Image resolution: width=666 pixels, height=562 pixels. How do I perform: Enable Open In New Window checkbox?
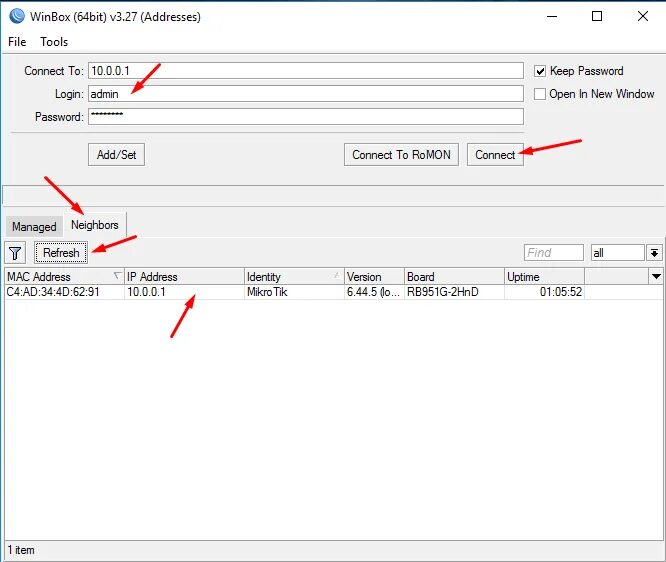540,94
